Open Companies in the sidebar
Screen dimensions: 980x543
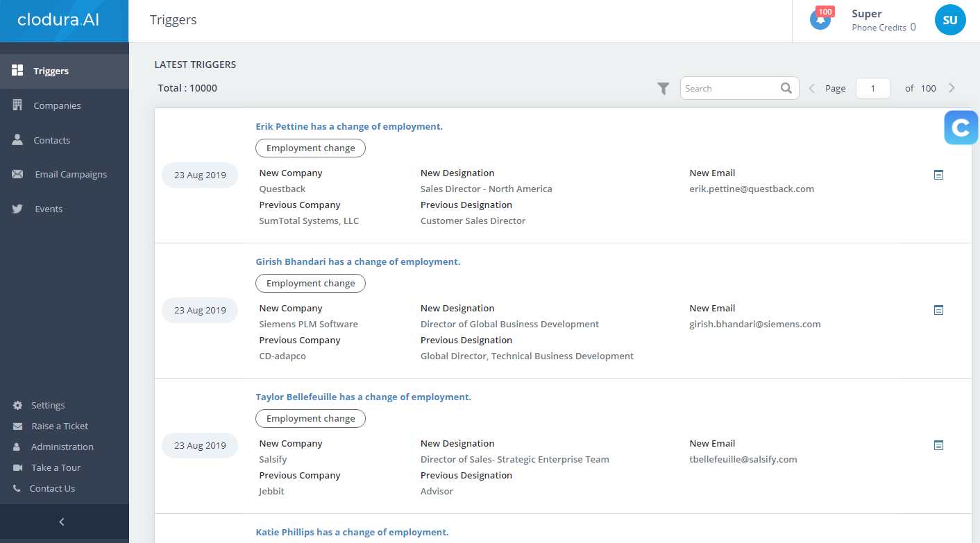(x=57, y=105)
